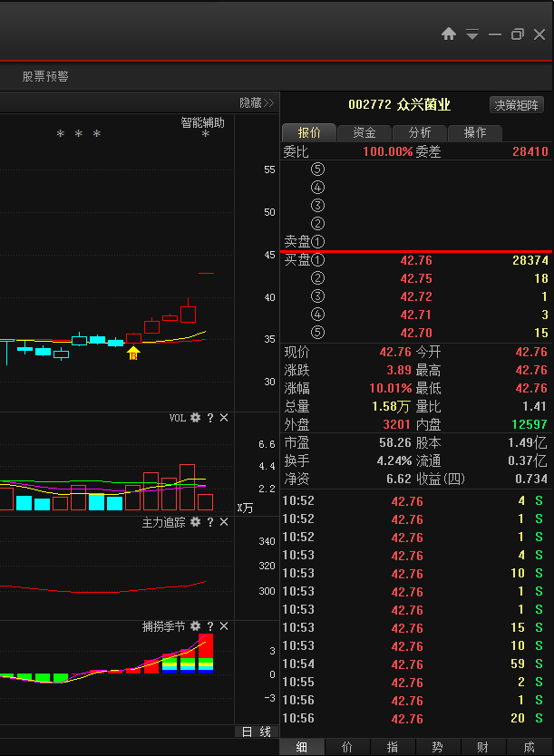
Task: Select the 指 bottom tab
Action: click(x=393, y=747)
